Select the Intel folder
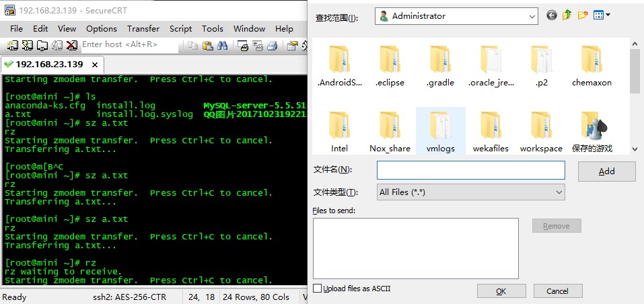The image size is (644, 304). [x=339, y=131]
